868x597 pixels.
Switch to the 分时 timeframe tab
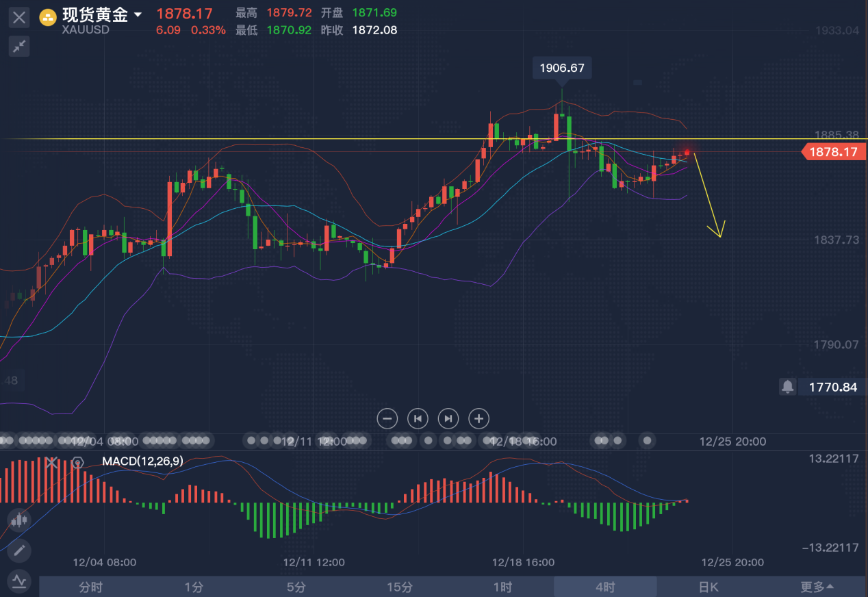[90, 587]
